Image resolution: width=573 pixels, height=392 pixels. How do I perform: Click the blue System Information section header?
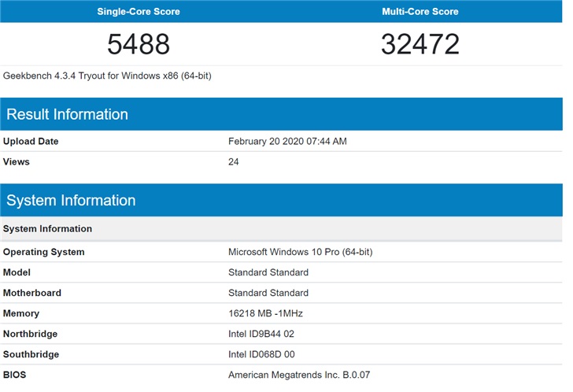(x=71, y=201)
